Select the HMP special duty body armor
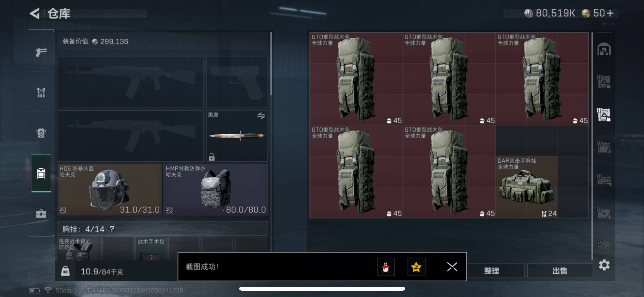The image size is (644, 297). tap(216, 189)
